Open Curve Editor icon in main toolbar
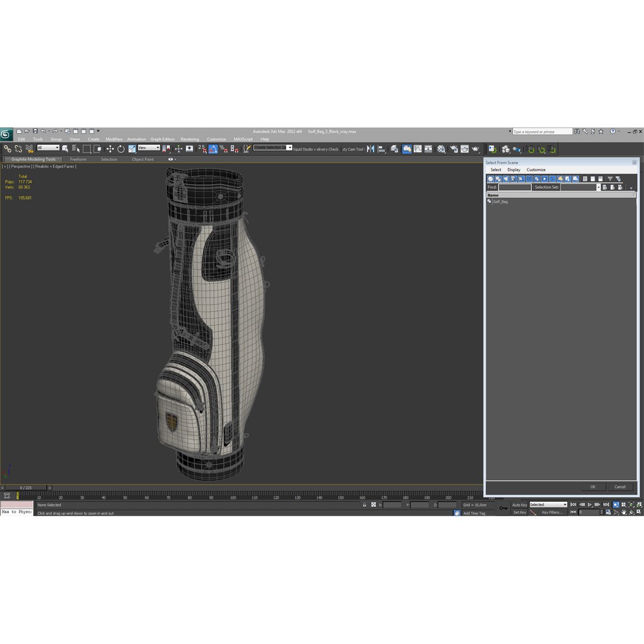 [x=417, y=149]
